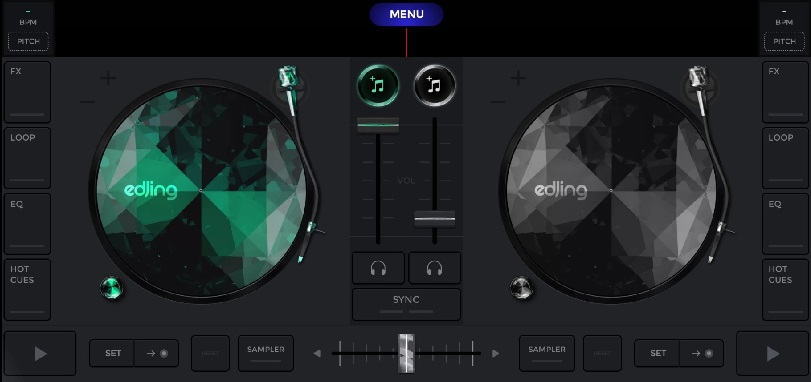Image resolution: width=811 pixels, height=382 pixels.
Task: Click right deck volume fader handle
Action: [434, 219]
